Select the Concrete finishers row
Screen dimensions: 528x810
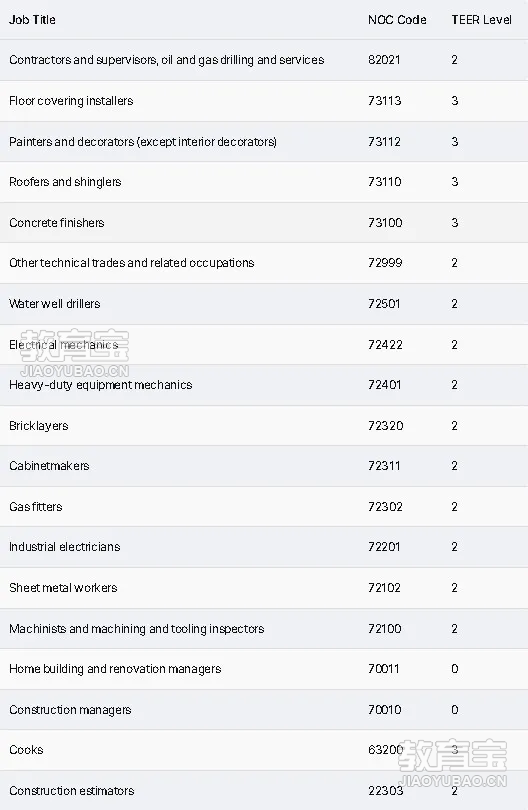click(264, 223)
